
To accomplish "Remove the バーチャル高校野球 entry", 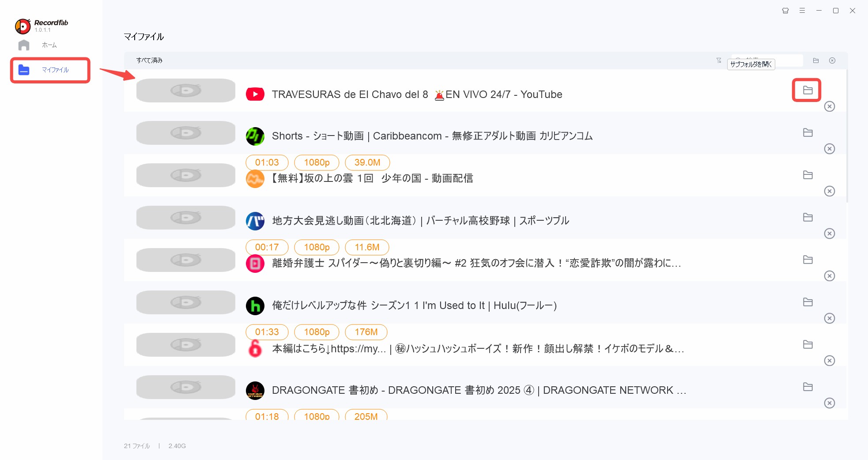I will 830,234.
